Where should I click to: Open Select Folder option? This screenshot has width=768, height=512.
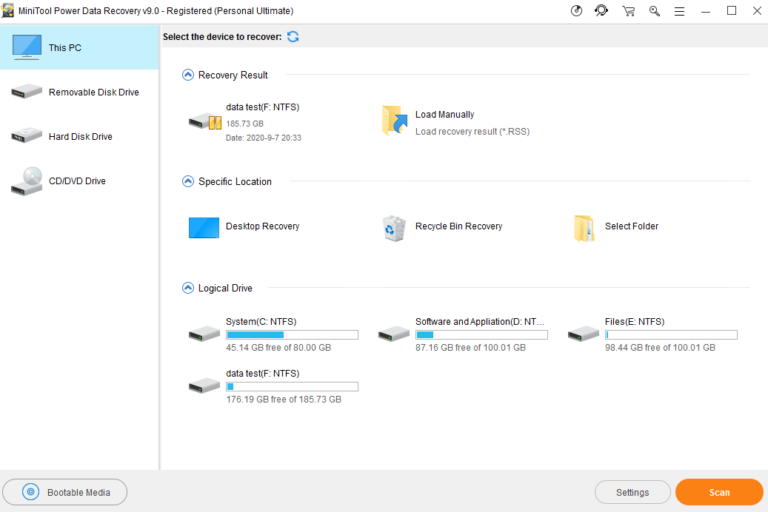[584, 227]
